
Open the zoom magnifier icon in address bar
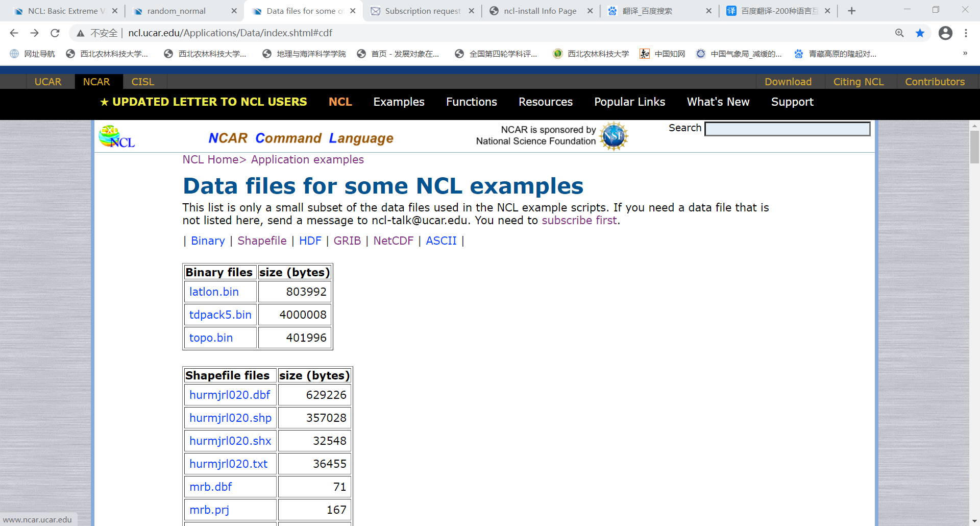tap(899, 33)
